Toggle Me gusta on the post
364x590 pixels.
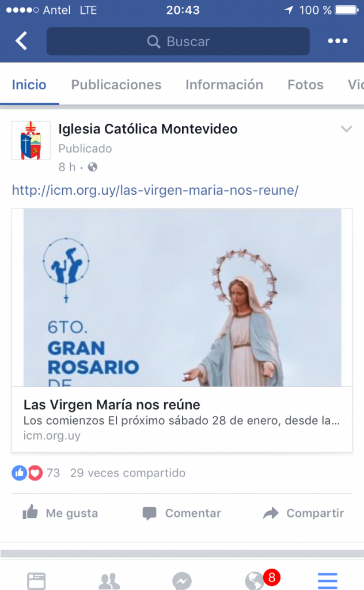(x=60, y=513)
